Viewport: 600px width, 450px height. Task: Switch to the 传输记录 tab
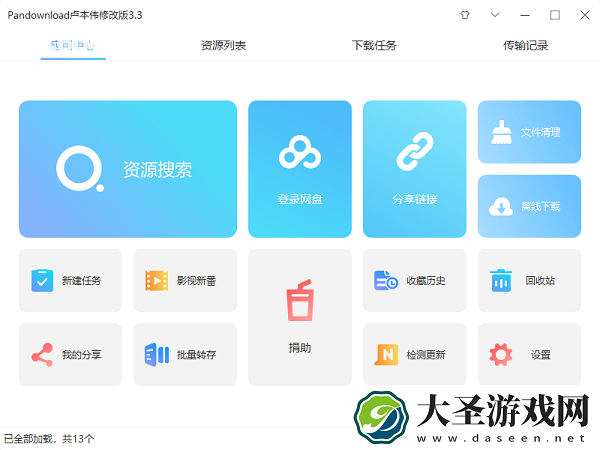point(525,46)
